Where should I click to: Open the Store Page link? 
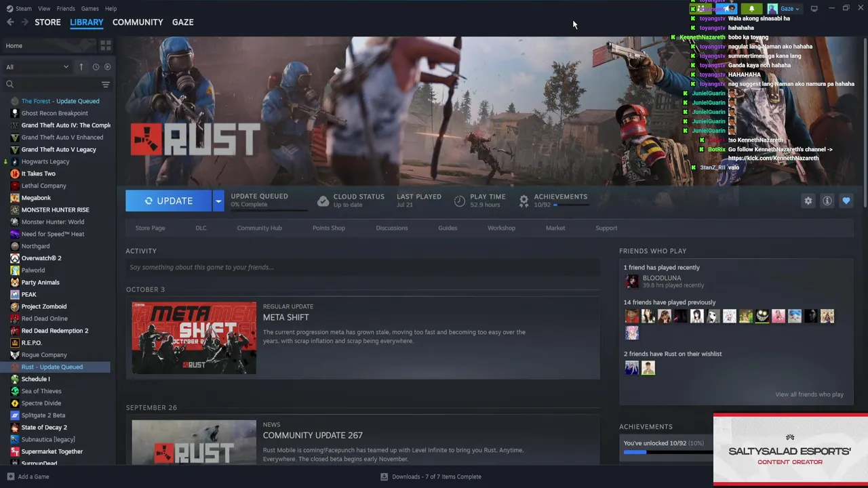click(150, 228)
